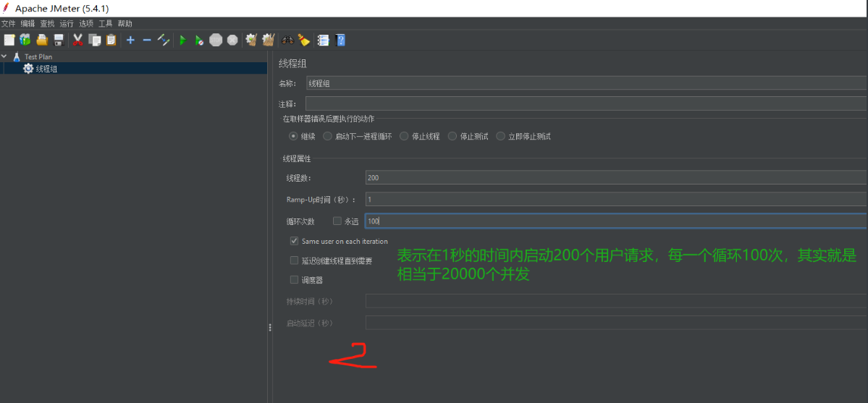
Task: Expand all with the plus icon
Action: point(130,40)
